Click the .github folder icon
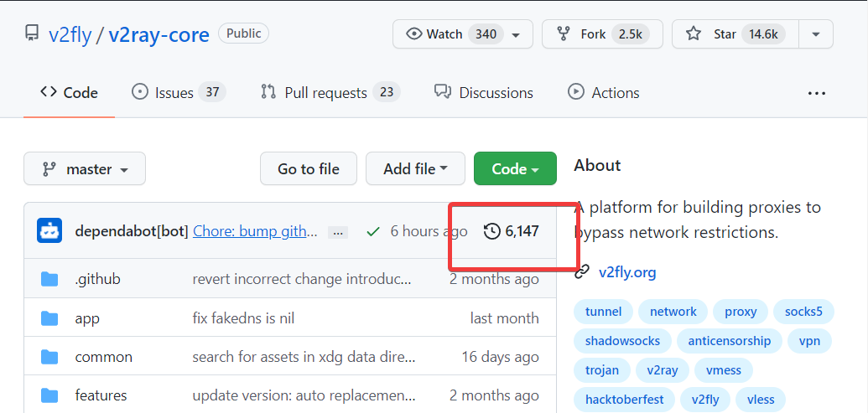 pyautogui.click(x=49, y=279)
